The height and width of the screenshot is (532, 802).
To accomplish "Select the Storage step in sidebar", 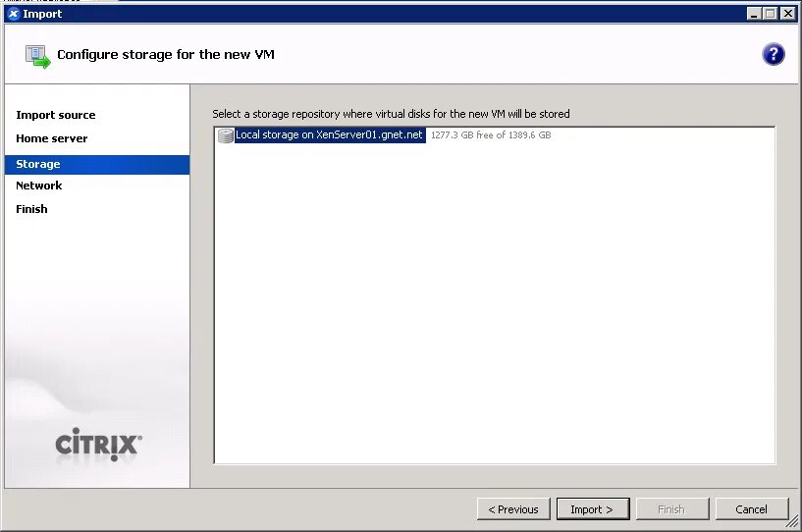I will 97,165.
